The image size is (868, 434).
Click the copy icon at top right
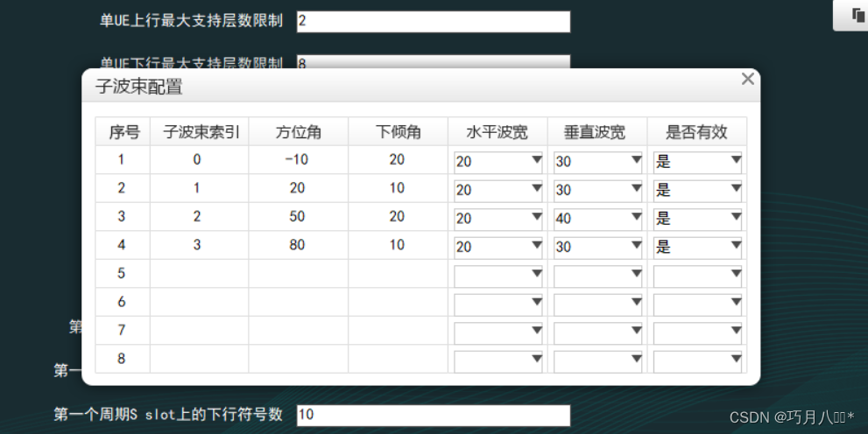(x=858, y=16)
